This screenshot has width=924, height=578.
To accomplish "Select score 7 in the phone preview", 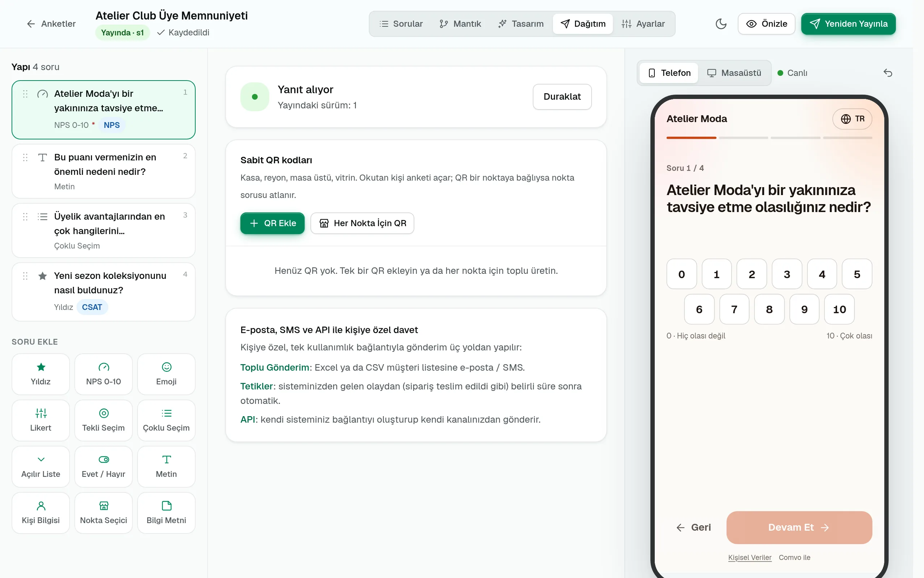I will pyautogui.click(x=734, y=309).
